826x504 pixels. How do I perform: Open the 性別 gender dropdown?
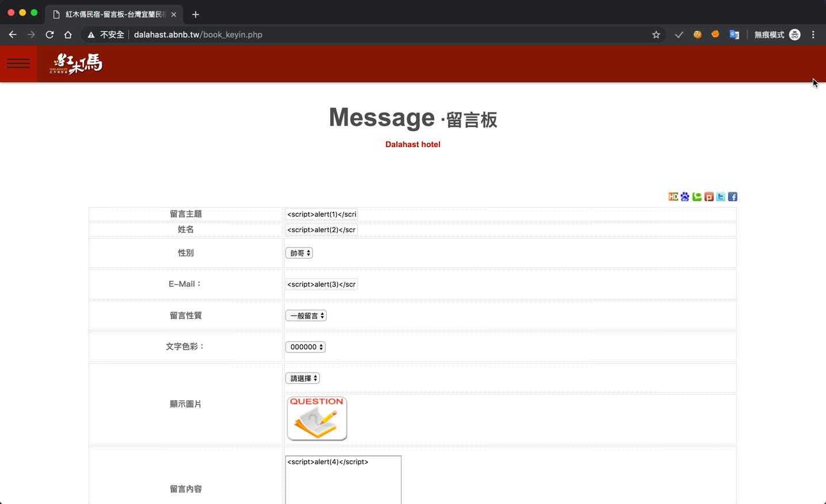(299, 253)
